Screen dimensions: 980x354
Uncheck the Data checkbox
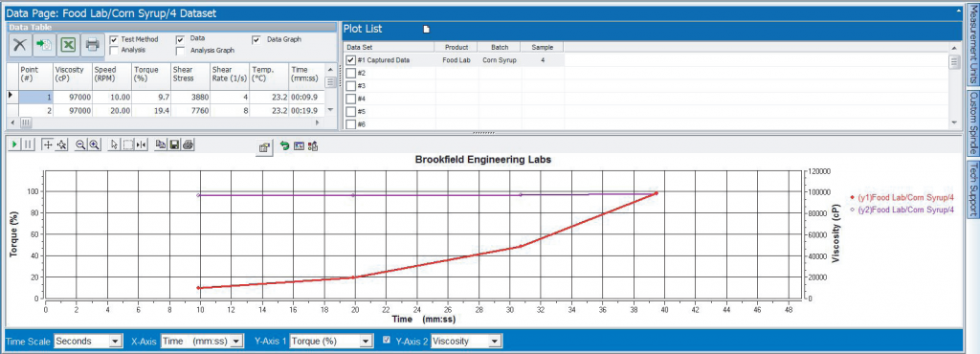coord(181,39)
